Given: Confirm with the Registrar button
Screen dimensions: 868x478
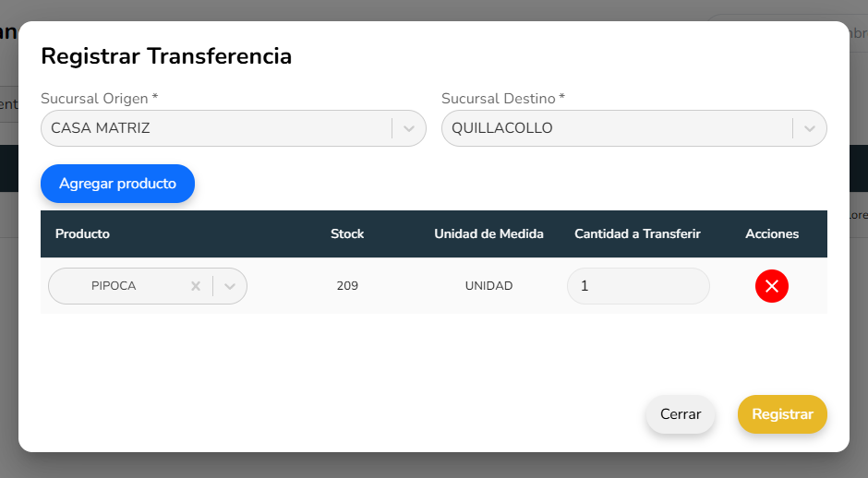Looking at the screenshot, I should tap(782, 414).
